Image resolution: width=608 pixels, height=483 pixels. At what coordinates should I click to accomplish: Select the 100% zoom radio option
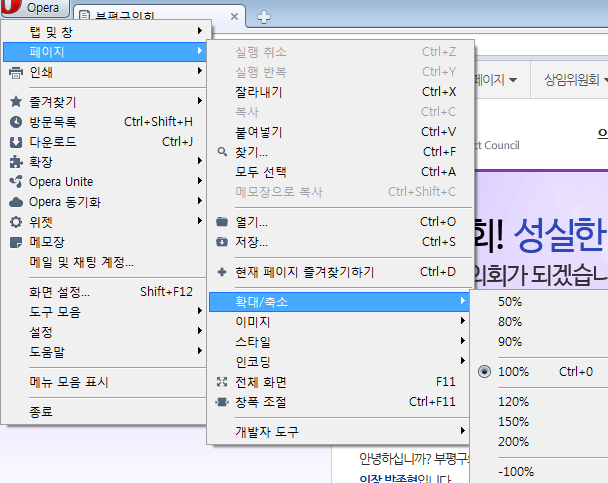[x=484, y=371]
